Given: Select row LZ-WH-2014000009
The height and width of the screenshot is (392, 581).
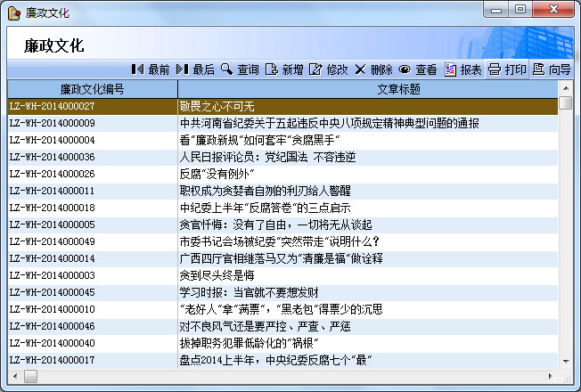Looking at the screenshot, I should pyautogui.click(x=52, y=123).
